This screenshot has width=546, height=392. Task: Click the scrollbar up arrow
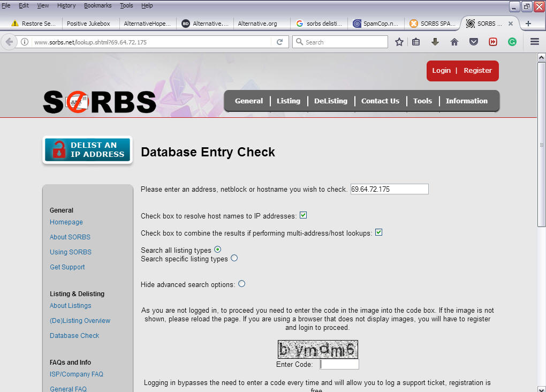[542, 57]
